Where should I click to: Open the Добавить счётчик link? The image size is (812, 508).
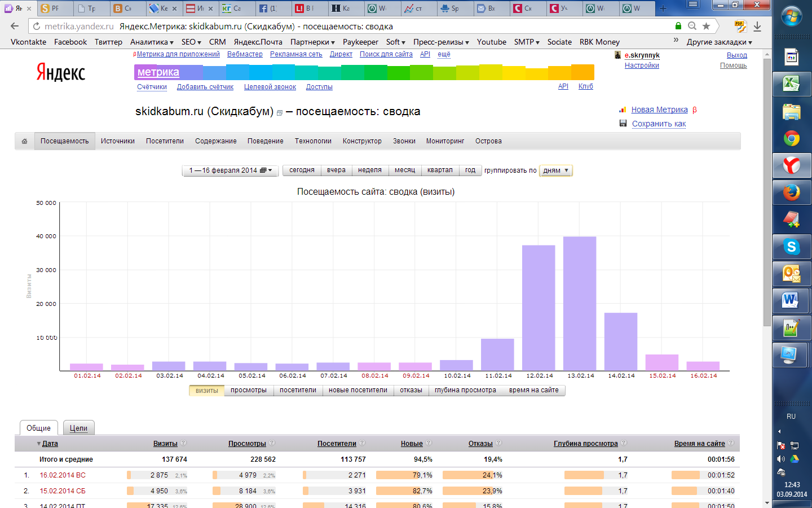click(205, 87)
